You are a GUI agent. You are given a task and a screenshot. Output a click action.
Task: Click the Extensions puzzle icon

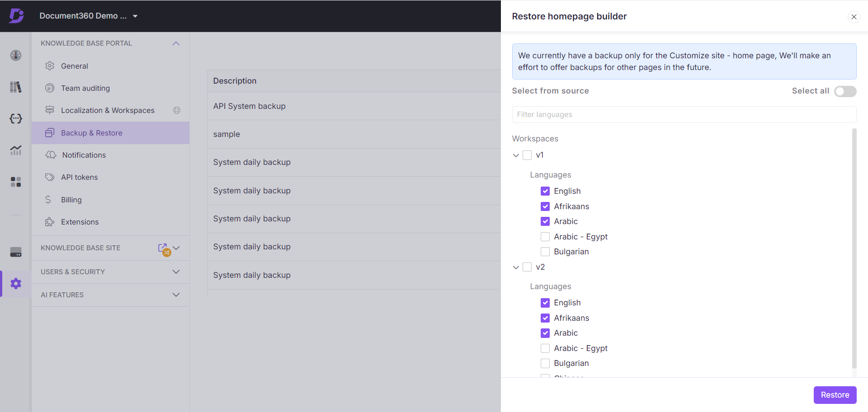coord(50,222)
